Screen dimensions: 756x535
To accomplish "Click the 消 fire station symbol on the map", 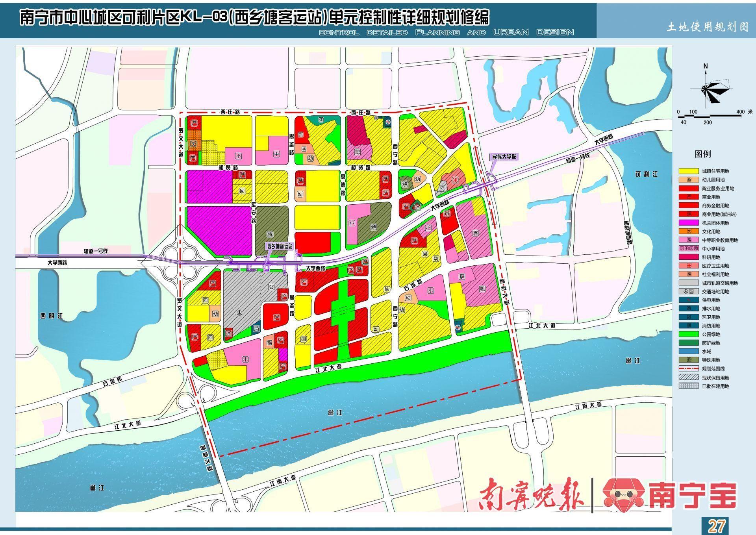I will click(x=256, y=328).
